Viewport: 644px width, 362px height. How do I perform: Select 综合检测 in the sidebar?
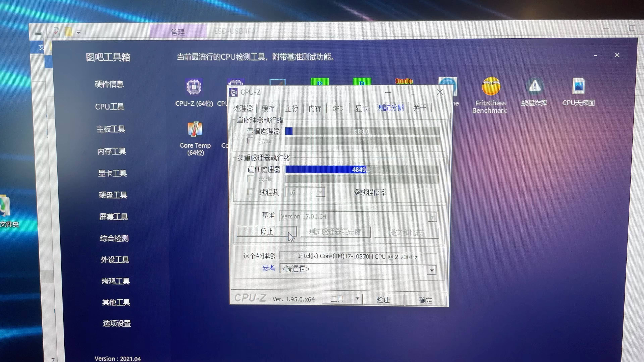click(114, 238)
